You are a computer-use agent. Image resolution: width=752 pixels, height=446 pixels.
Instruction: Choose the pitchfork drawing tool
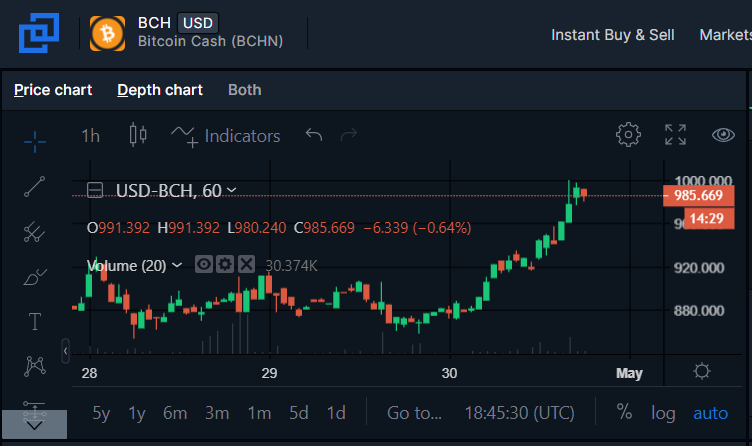35,232
